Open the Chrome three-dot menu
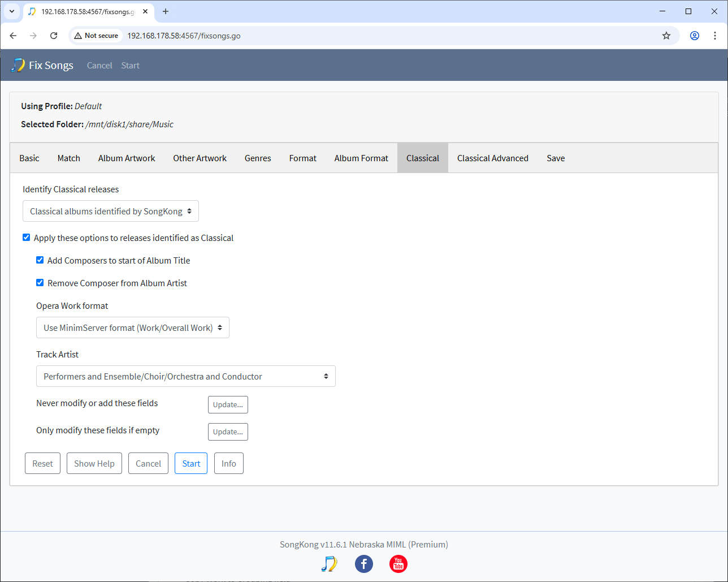The width and height of the screenshot is (728, 582). pos(715,36)
